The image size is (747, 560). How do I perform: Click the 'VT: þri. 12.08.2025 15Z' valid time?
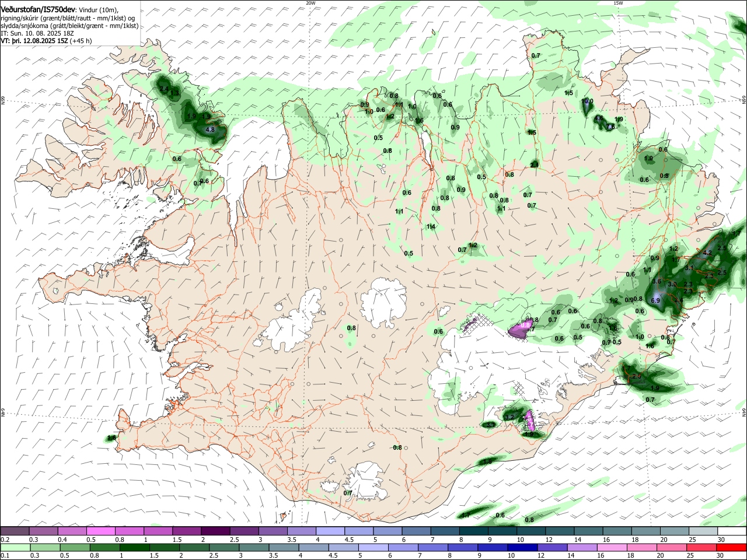click(34, 41)
